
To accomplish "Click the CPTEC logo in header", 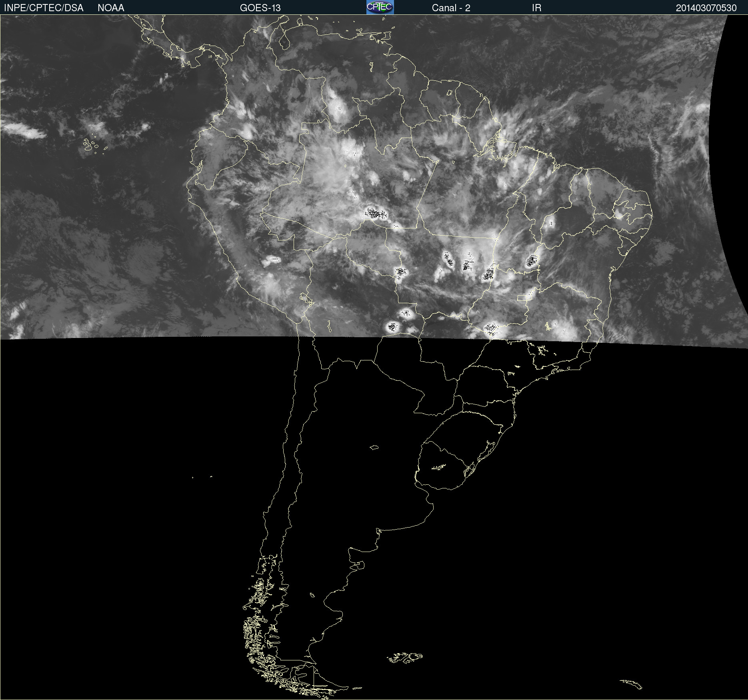I will pos(380,7).
